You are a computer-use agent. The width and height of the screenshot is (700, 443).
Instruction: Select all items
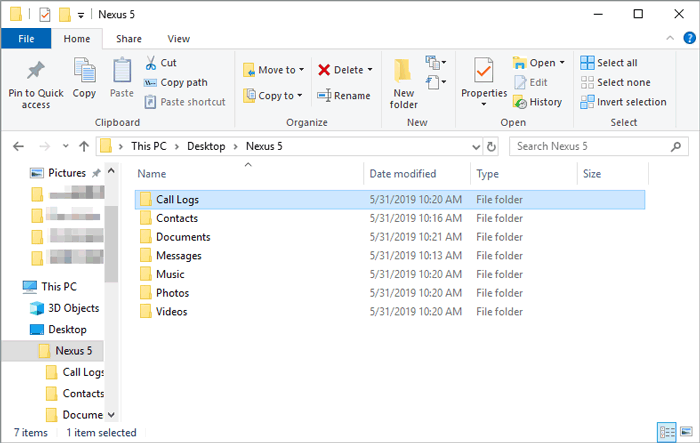tap(609, 63)
